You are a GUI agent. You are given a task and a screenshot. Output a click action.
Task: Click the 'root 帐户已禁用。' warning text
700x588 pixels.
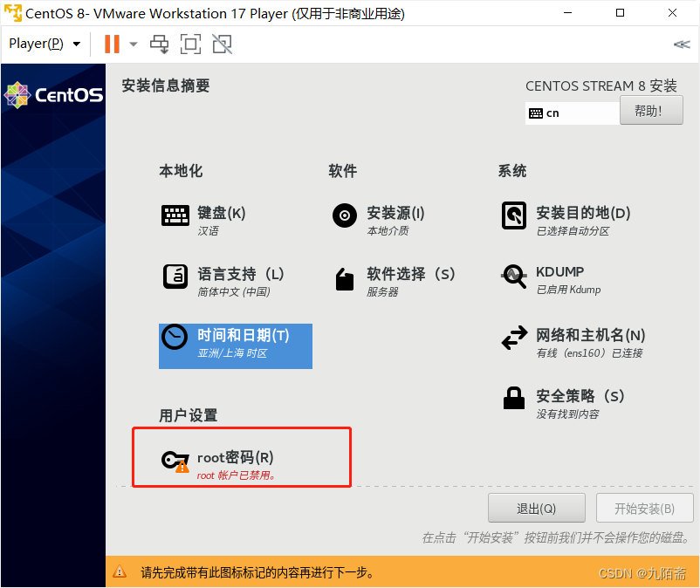(x=237, y=475)
